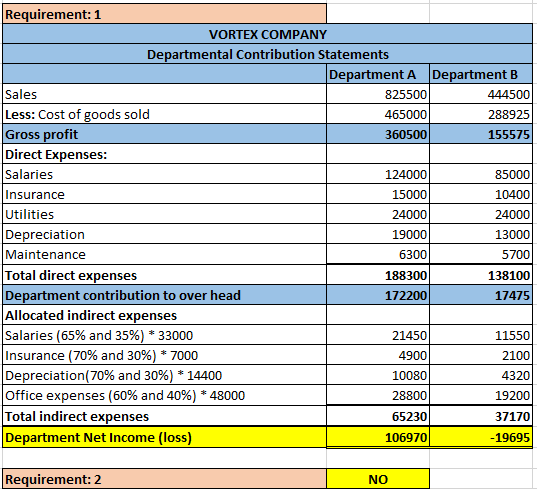Screen dimensions: 537x489
Task: Click 'Insurance (70% and 30%) * 7000' label
Action: click(x=164, y=355)
